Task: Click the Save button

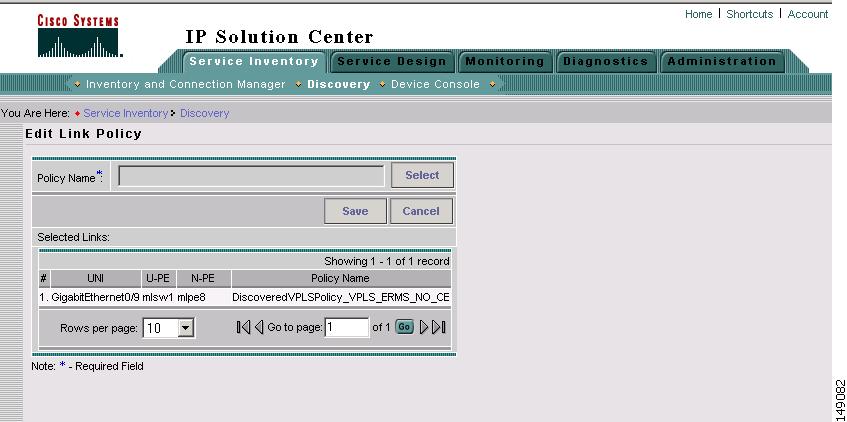Action: point(355,211)
